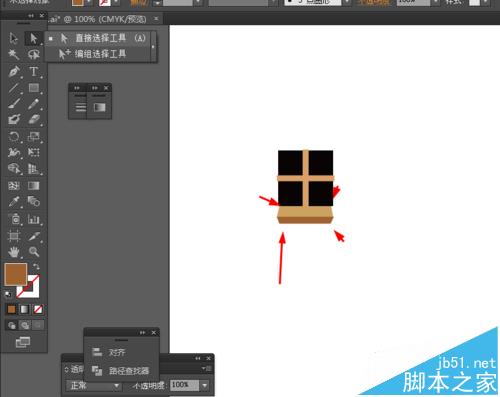Apply solid Color mode button below swatches
Screen dimensions: 500x397
(x=11, y=310)
